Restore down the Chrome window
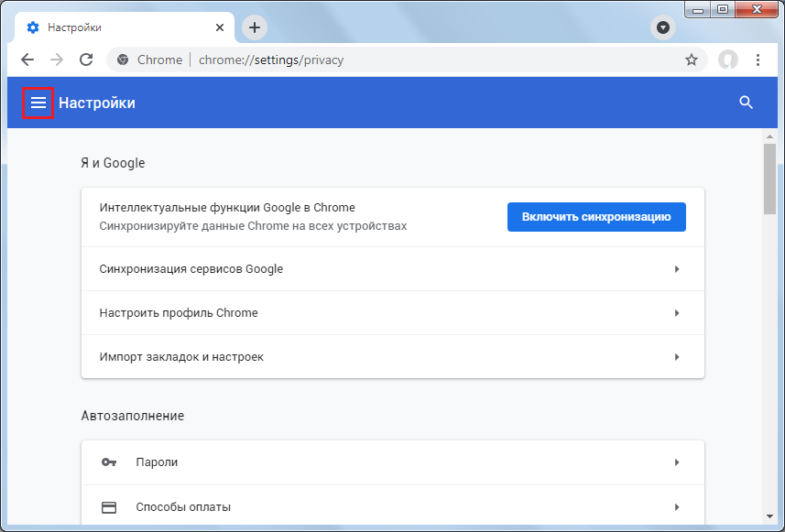 (x=723, y=10)
